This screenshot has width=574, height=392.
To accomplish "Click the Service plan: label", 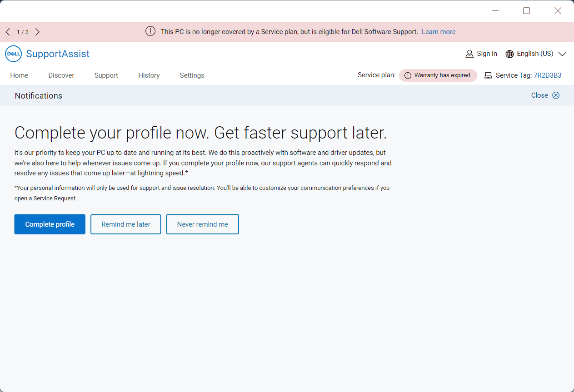I will coord(377,75).
